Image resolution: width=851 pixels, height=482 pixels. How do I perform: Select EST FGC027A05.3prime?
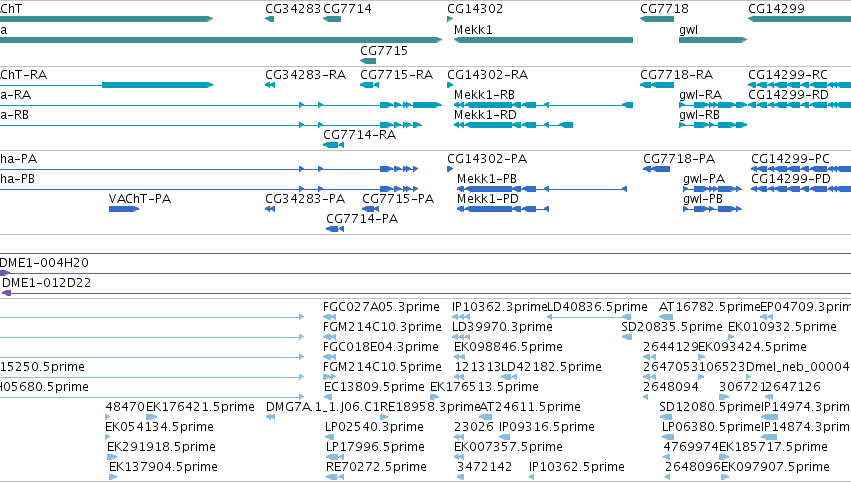(x=381, y=307)
